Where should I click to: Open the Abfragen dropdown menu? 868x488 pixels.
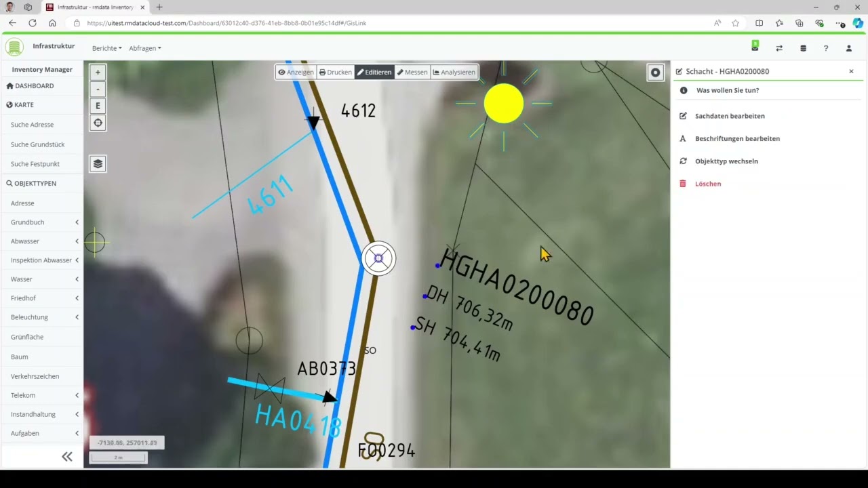[145, 48]
